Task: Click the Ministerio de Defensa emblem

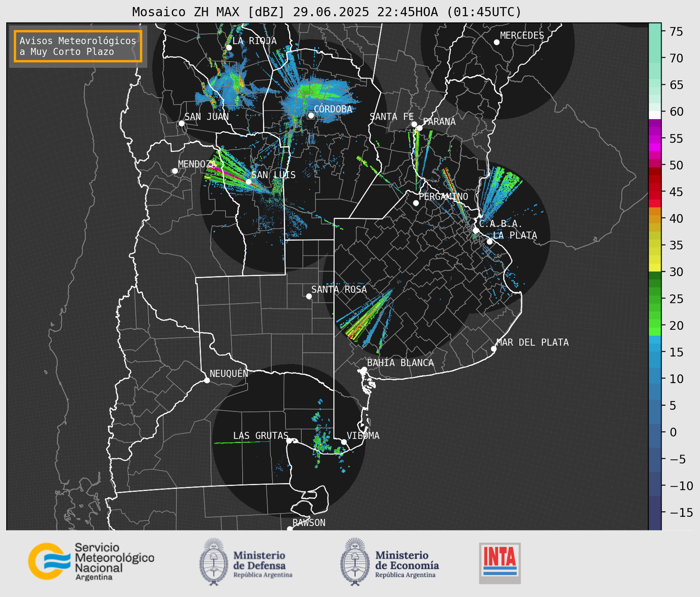Action: tap(214, 562)
